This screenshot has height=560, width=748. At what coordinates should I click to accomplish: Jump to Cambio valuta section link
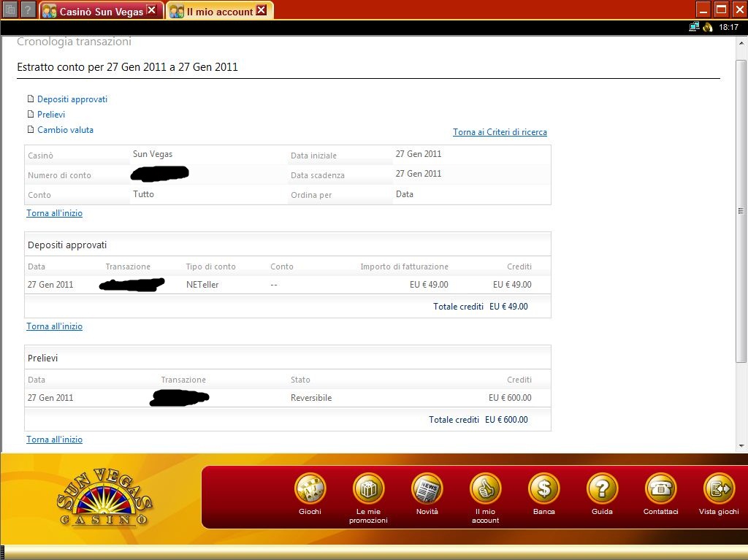pos(65,130)
